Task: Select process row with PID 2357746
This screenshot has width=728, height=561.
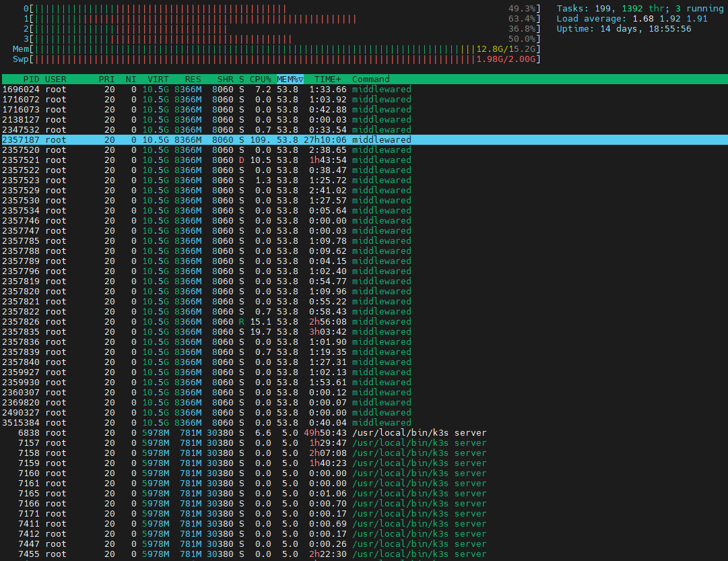Action: (364, 221)
